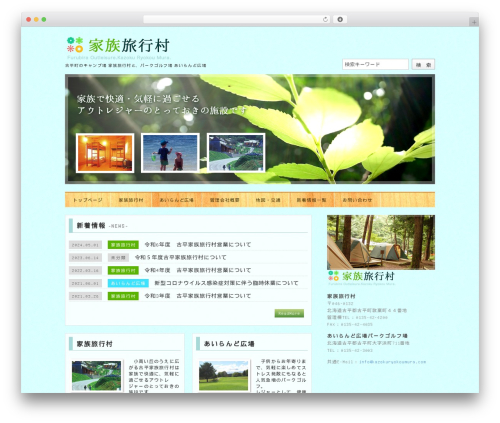Click the あいらんど広場パークゴルフ場 sidebar heading
500x423 pixels.
click(x=367, y=336)
